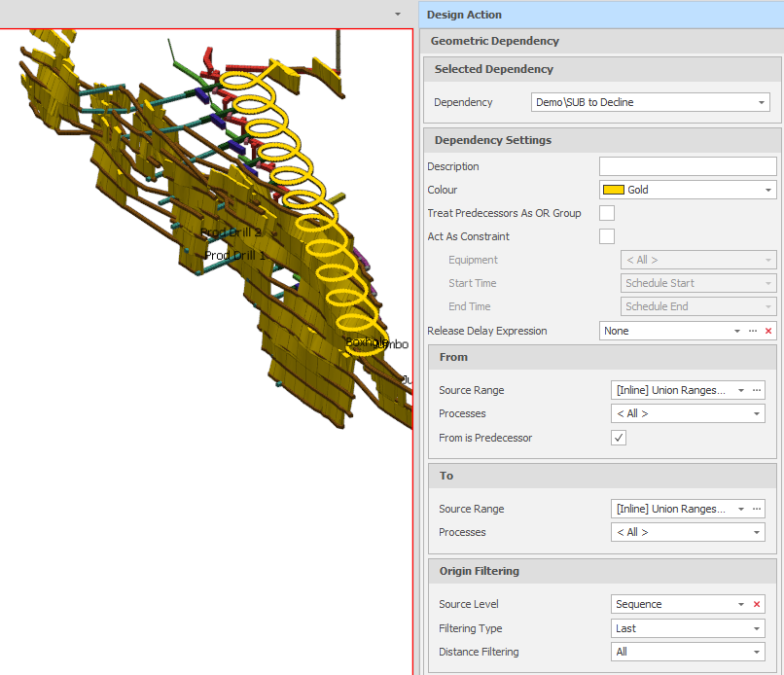Screen dimensions: 784x675
Task: Open the To Processes dropdown
Action: click(x=757, y=532)
